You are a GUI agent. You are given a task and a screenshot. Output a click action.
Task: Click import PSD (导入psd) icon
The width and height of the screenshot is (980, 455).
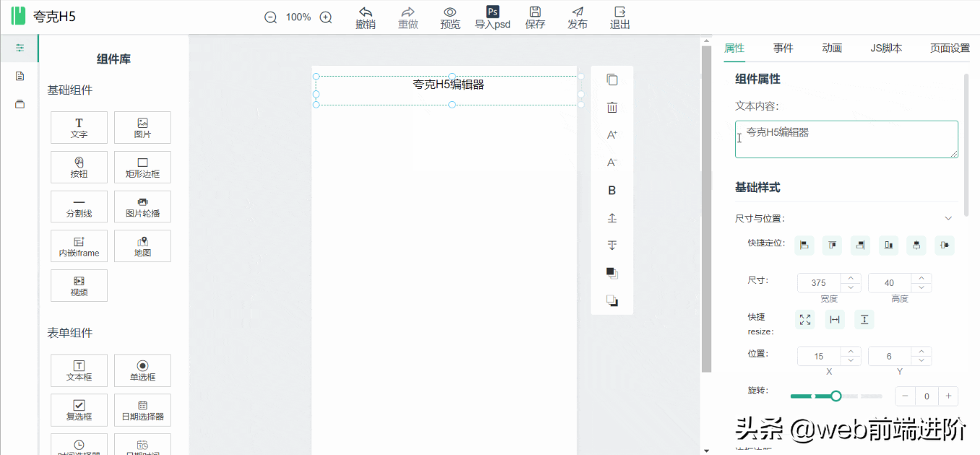tap(492, 12)
